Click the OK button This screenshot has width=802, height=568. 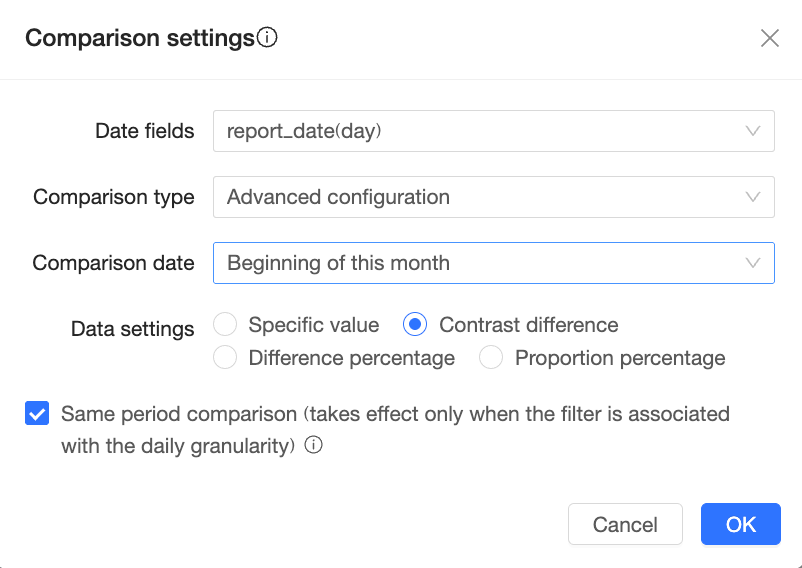coord(740,524)
